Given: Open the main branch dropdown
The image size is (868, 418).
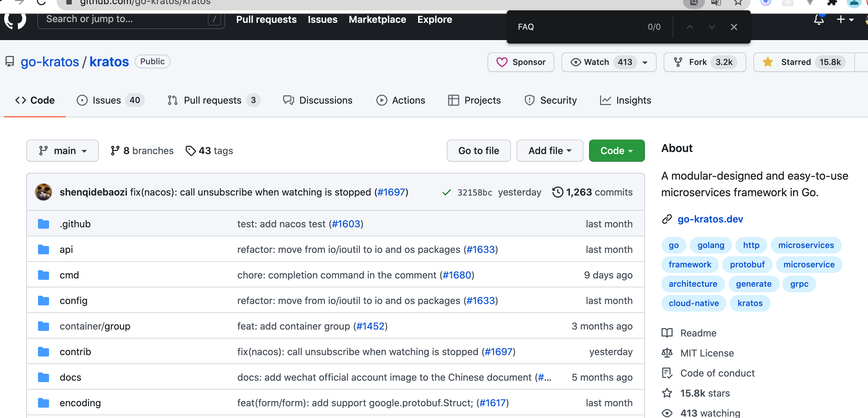Looking at the screenshot, I should tap(62, 151).
